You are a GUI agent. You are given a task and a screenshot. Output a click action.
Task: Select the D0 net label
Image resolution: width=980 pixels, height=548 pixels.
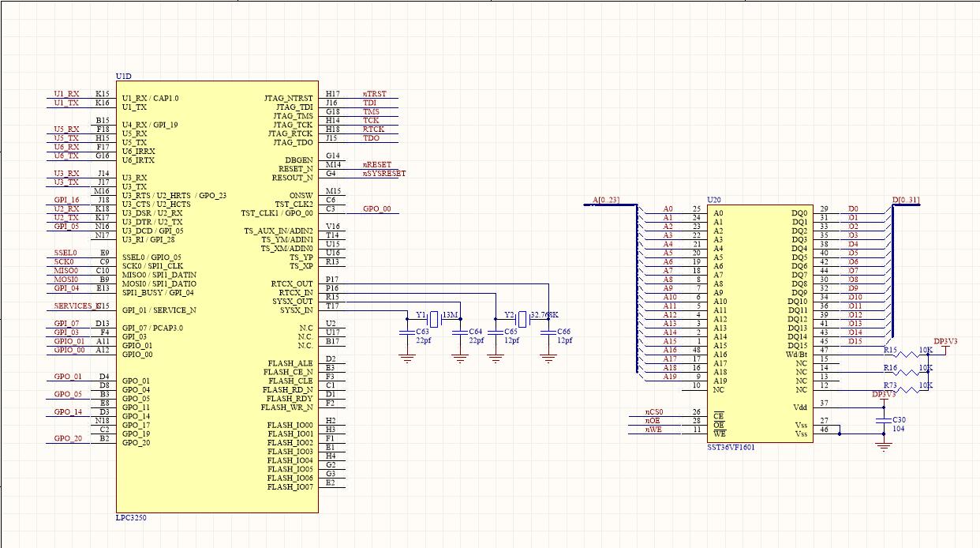pyautogui.click(x=853, y=208)
